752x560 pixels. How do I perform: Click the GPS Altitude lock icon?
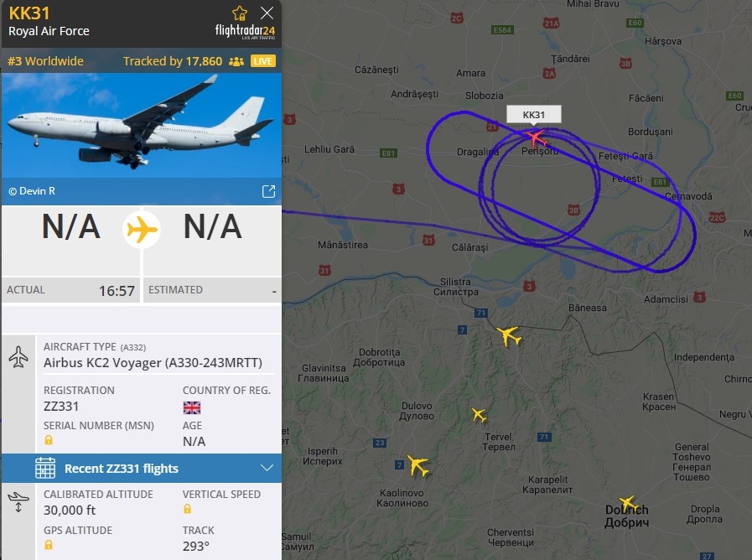pyautogui.click(x=49, y=545)
